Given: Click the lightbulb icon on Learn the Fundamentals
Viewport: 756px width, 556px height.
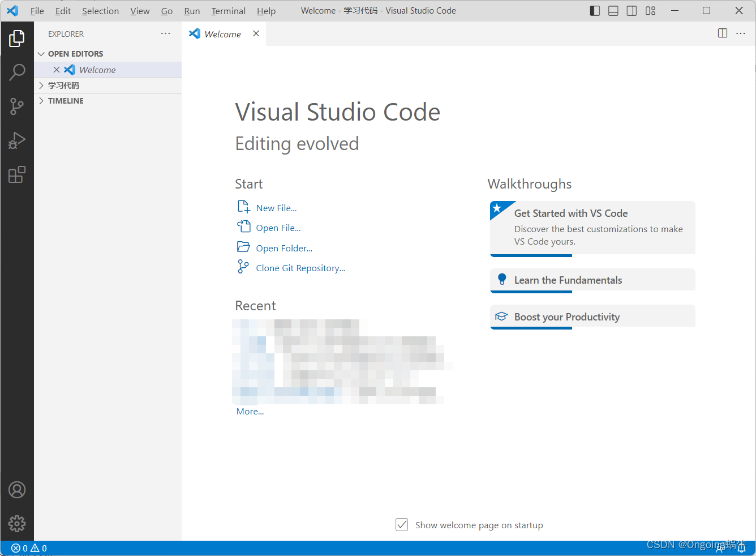Looking at the screenshot, I should pyautogui.click(x=502, y=279).
